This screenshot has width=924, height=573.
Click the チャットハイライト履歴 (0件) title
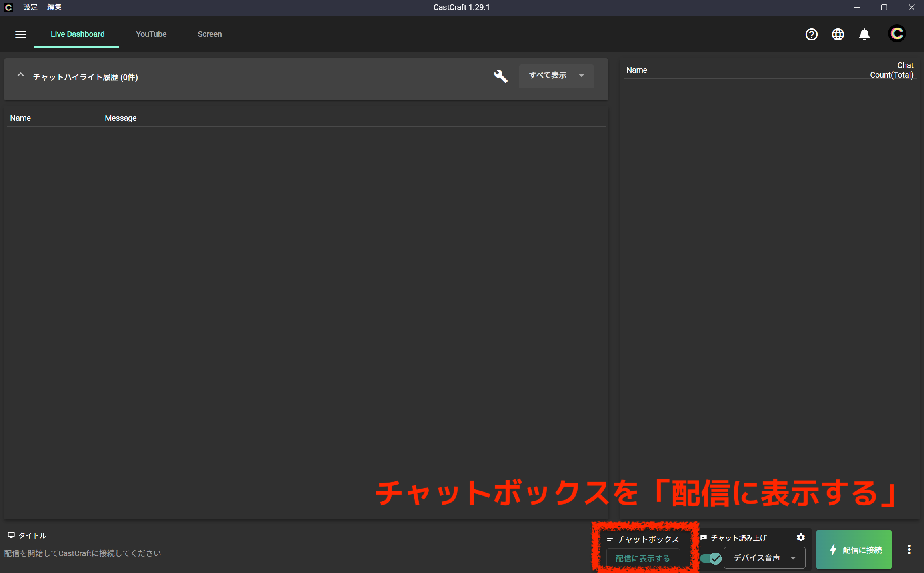point(85,77)
